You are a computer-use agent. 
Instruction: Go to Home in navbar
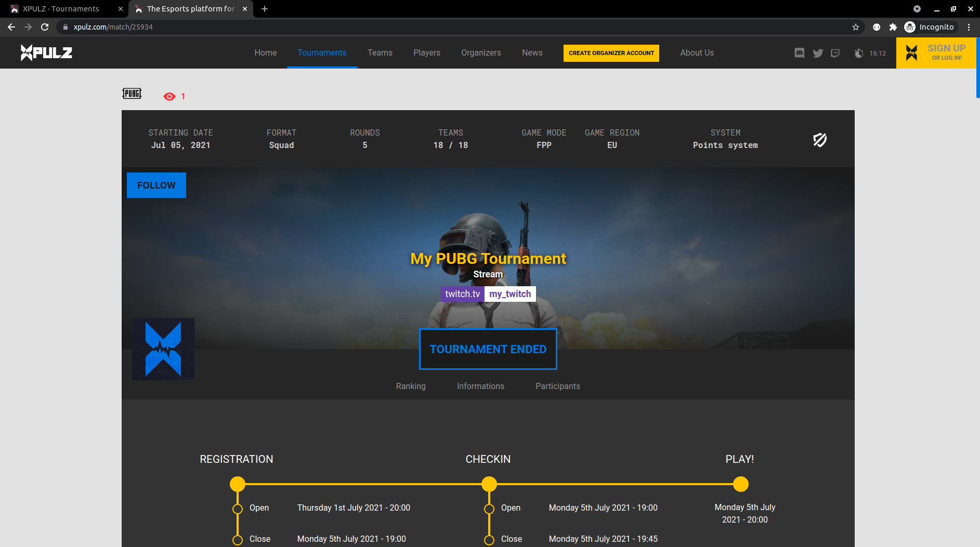point(266,53)
